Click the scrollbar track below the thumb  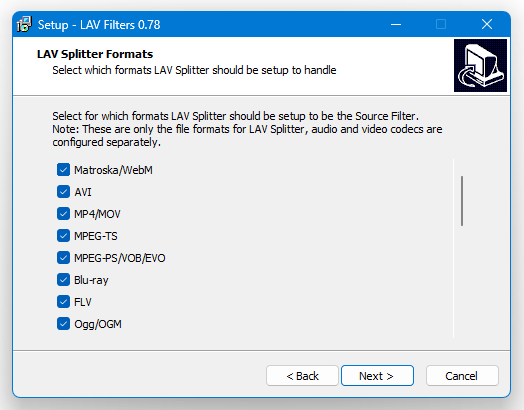pos(462,282)
